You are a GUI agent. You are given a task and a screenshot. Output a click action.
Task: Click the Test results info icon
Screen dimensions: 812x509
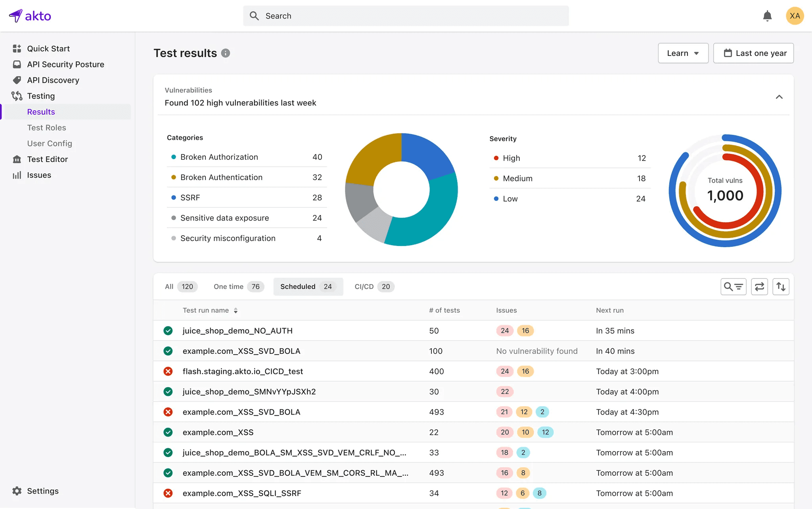[x=226, y=53]
